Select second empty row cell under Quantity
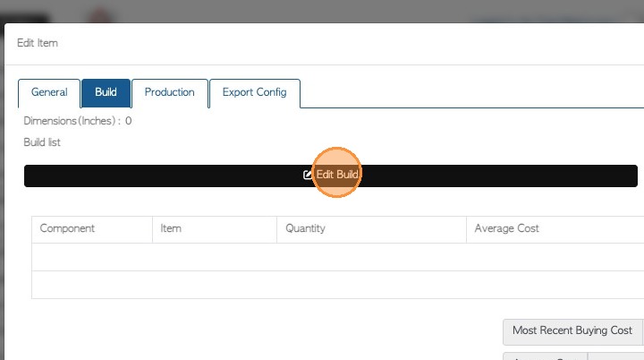Image resolution: width=644 pixels, height=360 pixels. 371,285
